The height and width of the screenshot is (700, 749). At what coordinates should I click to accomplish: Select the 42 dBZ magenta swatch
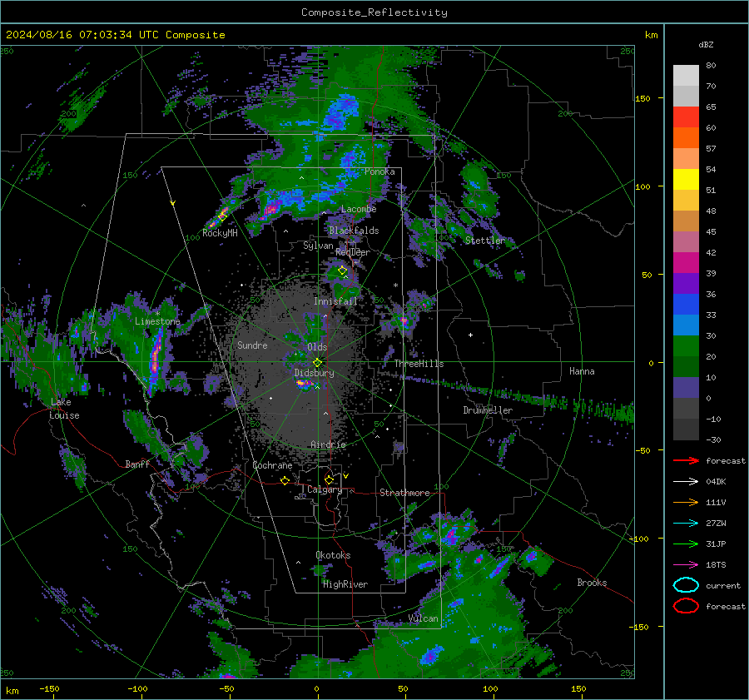click(686, 262)
